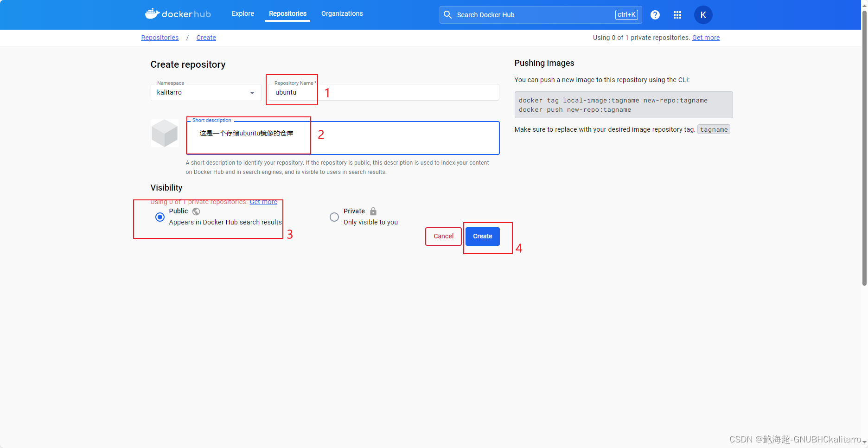This screenshot has height=448, width=868.
Task: Click the Create repository heading
Action: point(188,64)
